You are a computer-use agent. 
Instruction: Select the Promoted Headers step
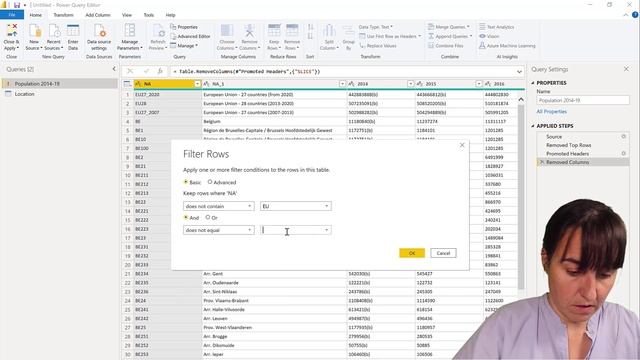(x=567, y=154)
